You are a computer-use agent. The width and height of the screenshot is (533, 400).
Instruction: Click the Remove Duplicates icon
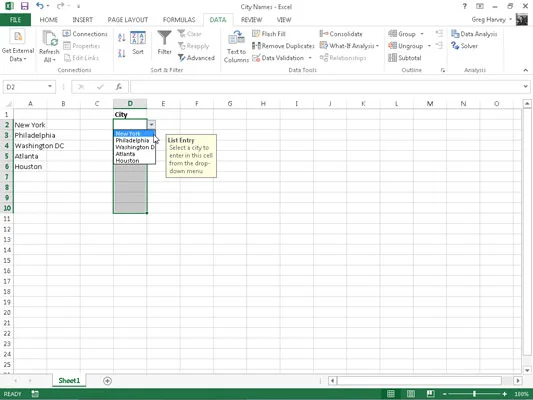256,46
